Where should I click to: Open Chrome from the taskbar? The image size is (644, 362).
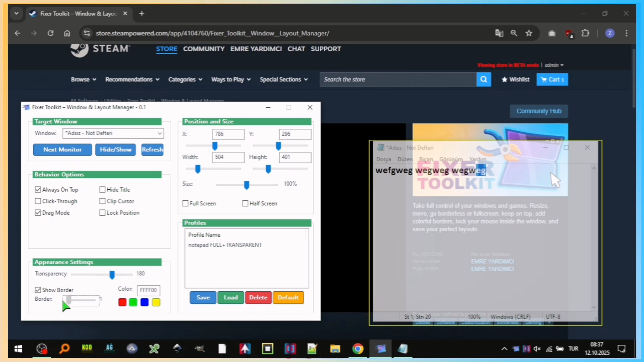(x=358, y=349)
